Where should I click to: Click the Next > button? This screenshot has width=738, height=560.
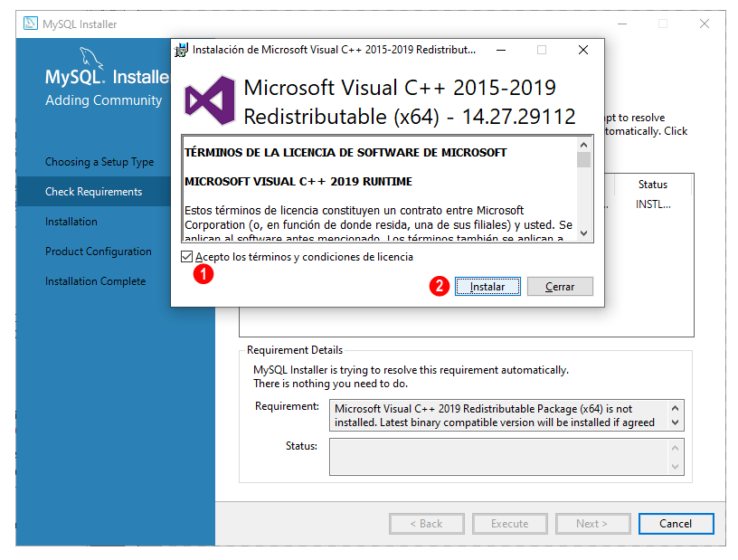click(592, 524)
